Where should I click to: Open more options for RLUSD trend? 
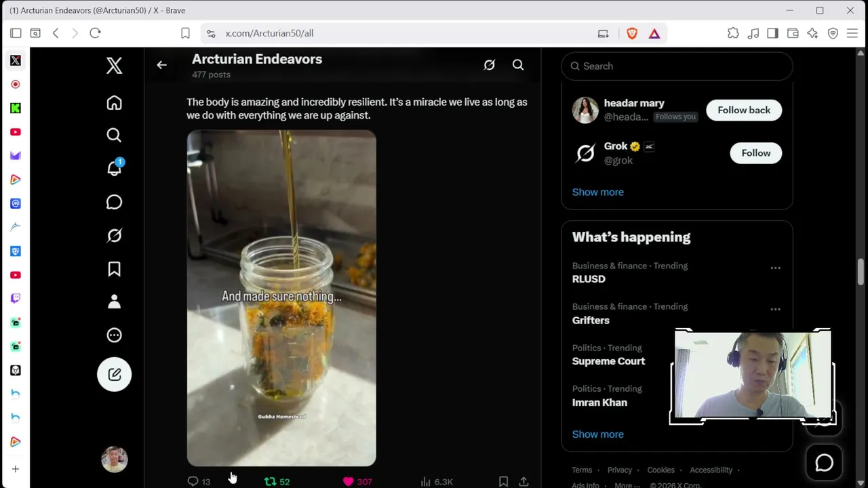click(775, 268)
